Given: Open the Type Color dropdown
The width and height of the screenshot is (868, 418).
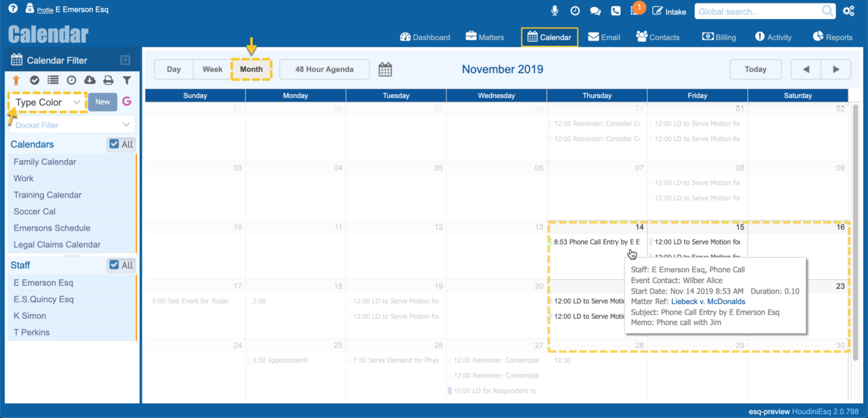Looking at the screenshot, I should pos(46,102).
